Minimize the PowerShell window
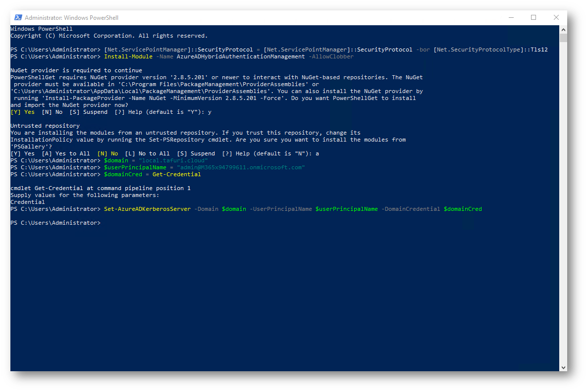Viewport: 588px width, 392px height. [511, 17]
